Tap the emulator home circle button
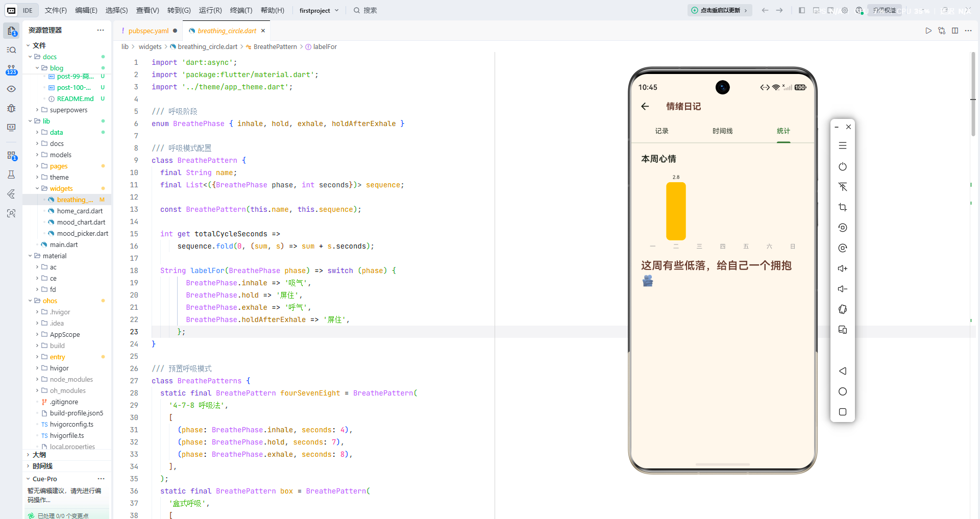The image size is (980, 519). click(843, 391)
